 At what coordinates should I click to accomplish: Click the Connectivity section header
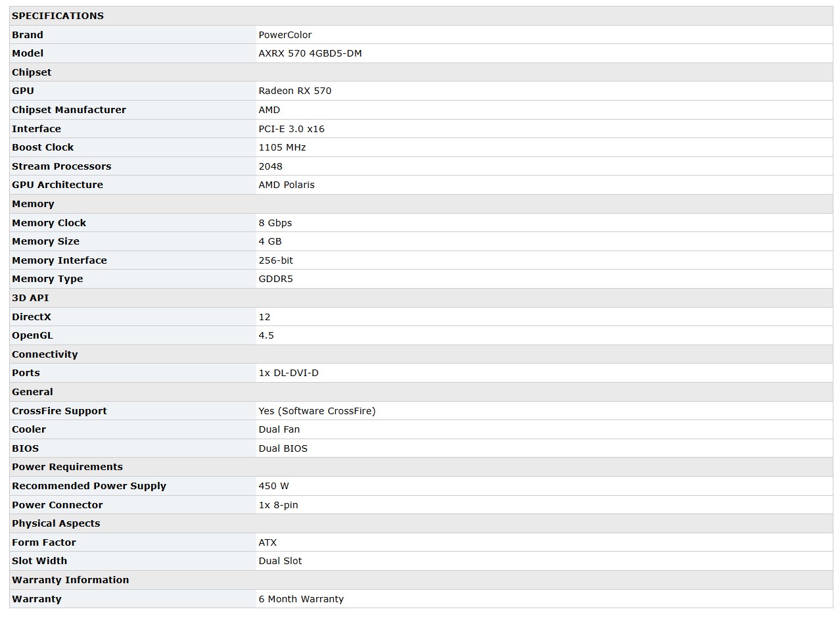(x=421, y=354)
